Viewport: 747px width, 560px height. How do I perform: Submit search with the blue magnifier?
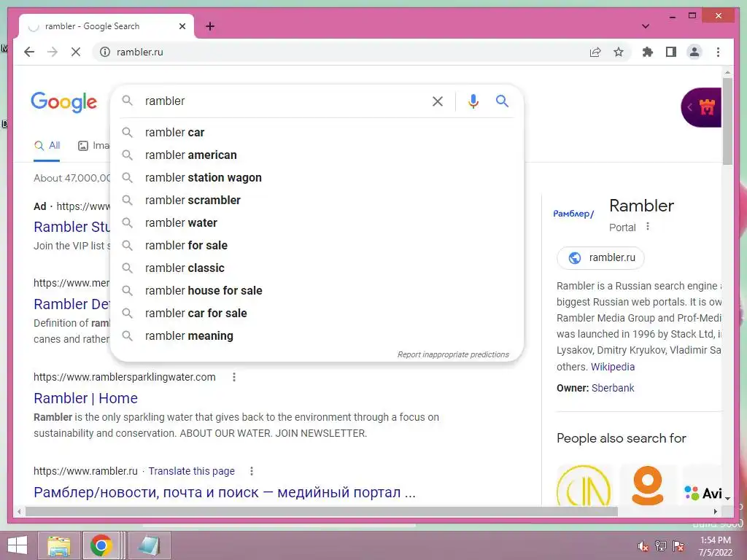click(x=502, y=101)
